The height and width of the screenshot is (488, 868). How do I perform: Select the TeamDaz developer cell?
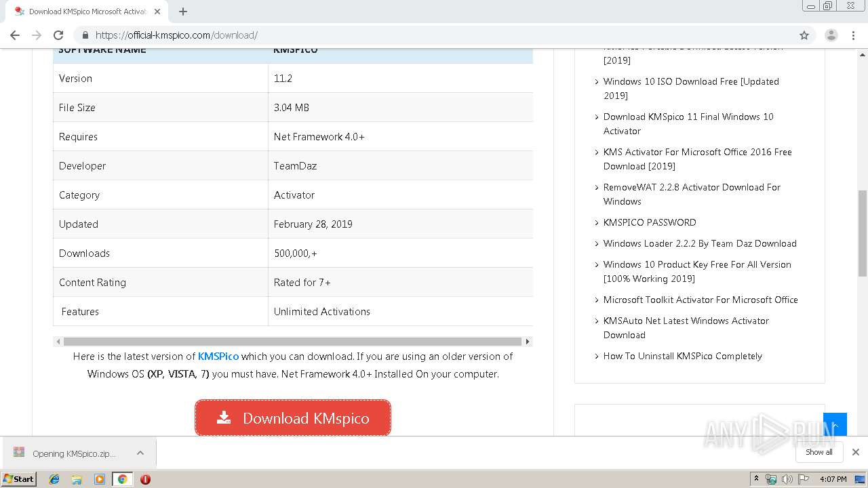click(400, 165)
